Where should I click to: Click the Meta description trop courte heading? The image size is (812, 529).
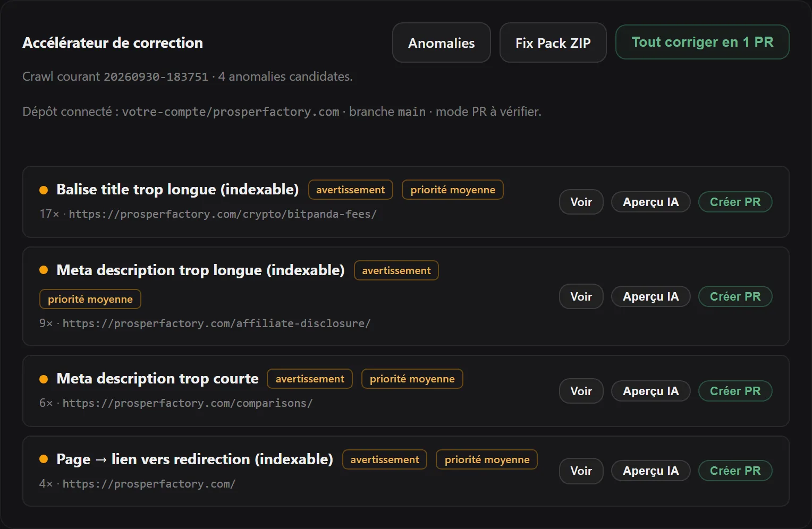point(157,379)
